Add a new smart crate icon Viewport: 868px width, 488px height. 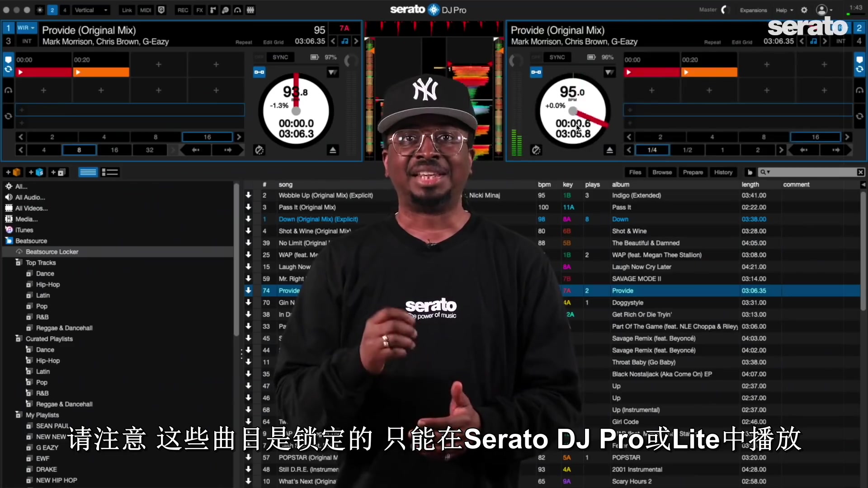click(36, 172)
